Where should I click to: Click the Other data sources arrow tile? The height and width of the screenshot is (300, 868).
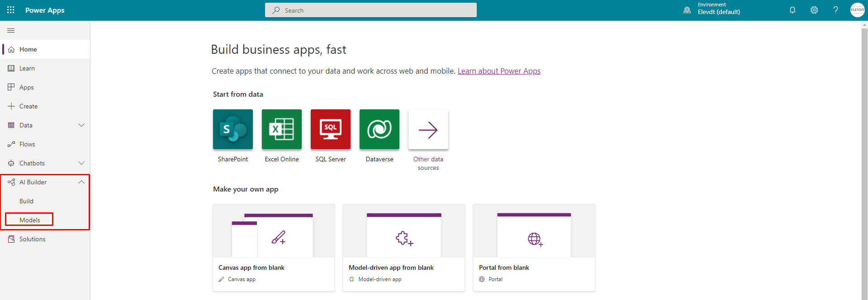tap(428, 129)
